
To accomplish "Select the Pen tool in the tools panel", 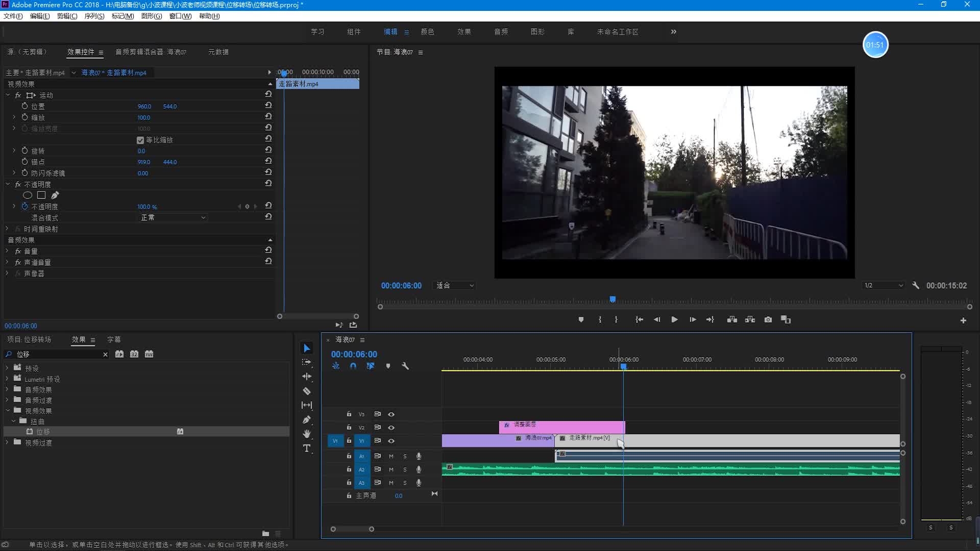I will click(307, 420).
